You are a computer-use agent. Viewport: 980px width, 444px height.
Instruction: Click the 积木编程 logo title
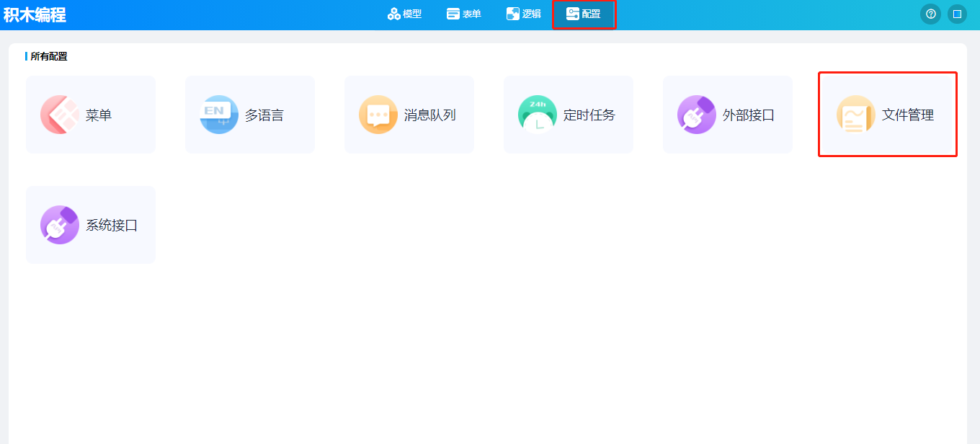click(x=35, y=14)
